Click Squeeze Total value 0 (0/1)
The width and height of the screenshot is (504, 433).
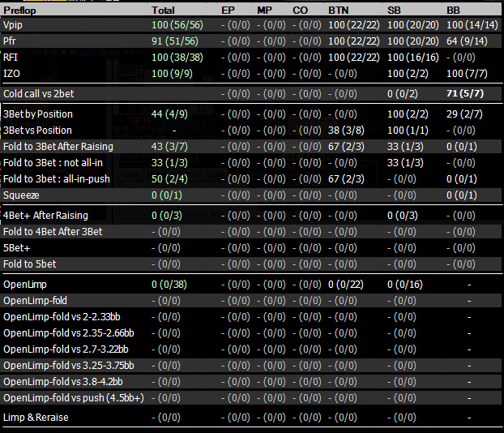(x=167, y=195)
